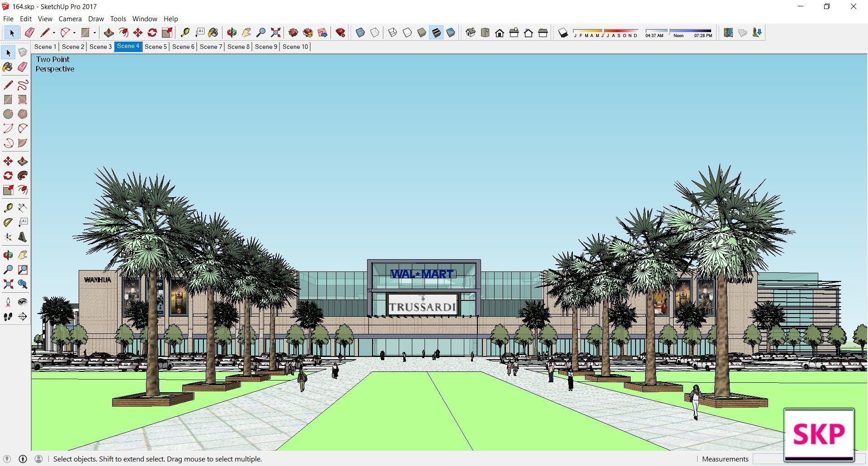Viewport: 868px width, 466px height.
Task: Switch to Scene 10 tab
Action: point(295,47)
